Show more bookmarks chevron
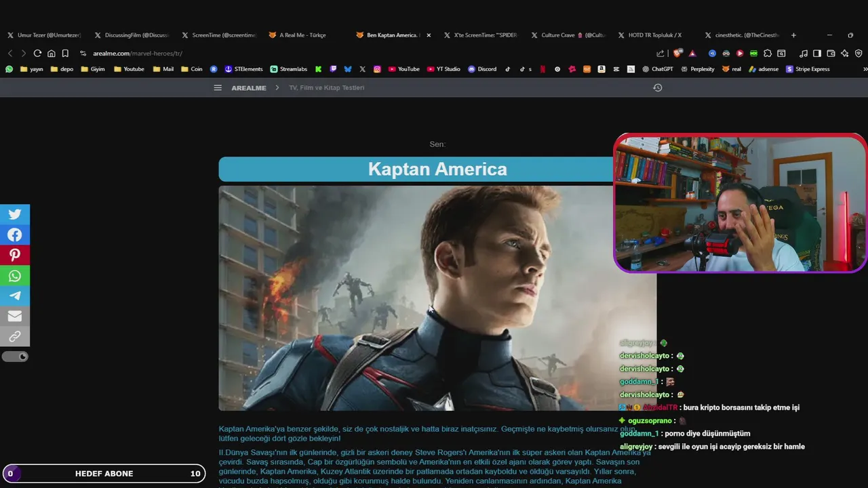Image resolution: width=868 pixels, height=488 pixels. [x=865, y=69]
